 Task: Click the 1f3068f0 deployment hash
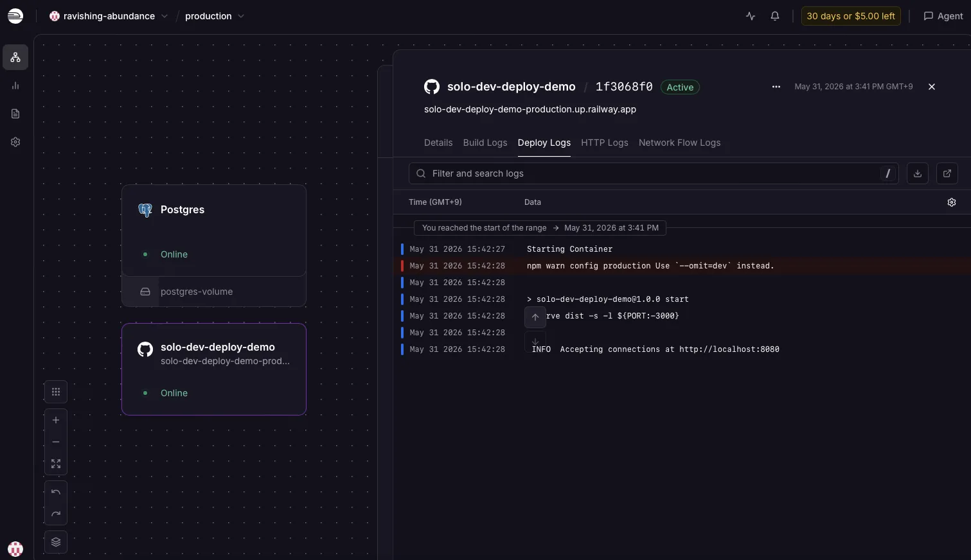(624, 87)
